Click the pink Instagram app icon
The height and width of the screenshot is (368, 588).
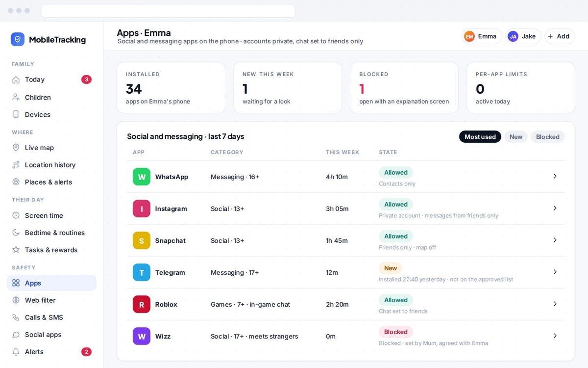(142, 209)
